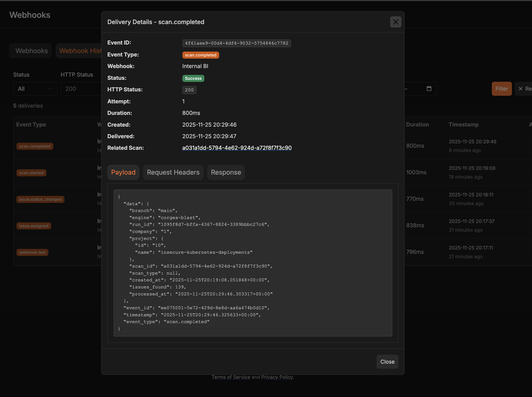
Task: Switch to the Response tab
Action: pyautogui.click(x=226, y=172)
